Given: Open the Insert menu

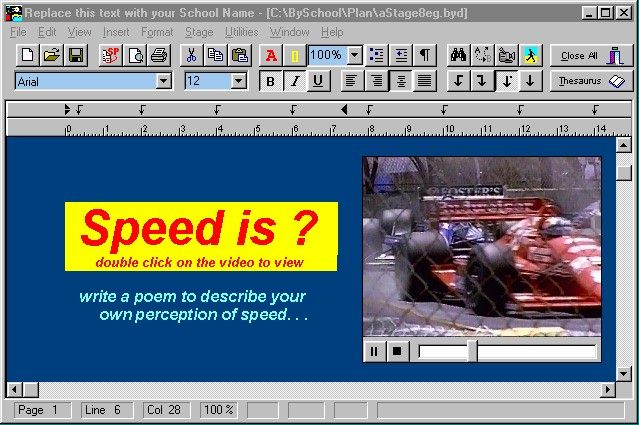Looking at the screenshot, I should 116,32.
